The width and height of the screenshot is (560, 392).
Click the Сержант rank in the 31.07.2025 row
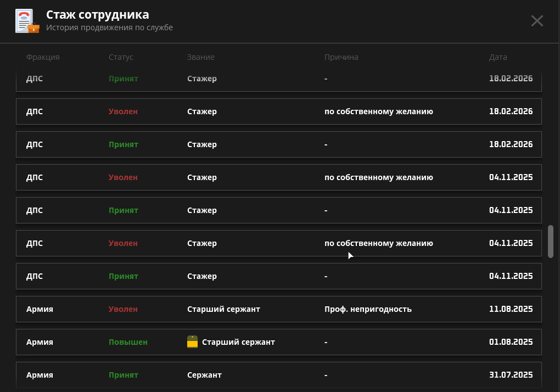(204, 375)
